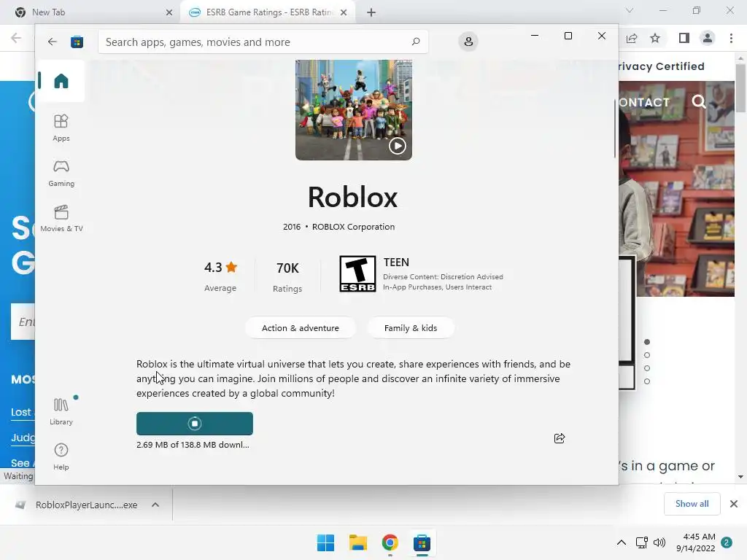Open Movies & TV section

point(61,219)
